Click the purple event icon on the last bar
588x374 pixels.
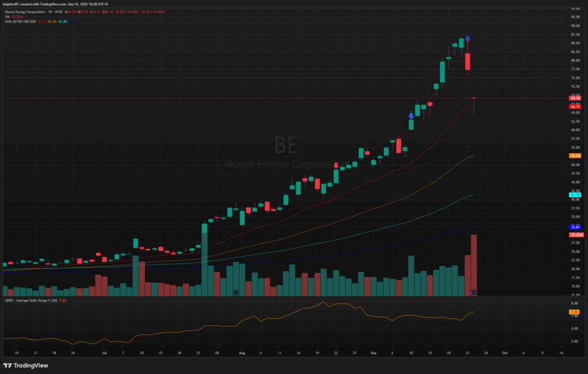pos(473,292)
